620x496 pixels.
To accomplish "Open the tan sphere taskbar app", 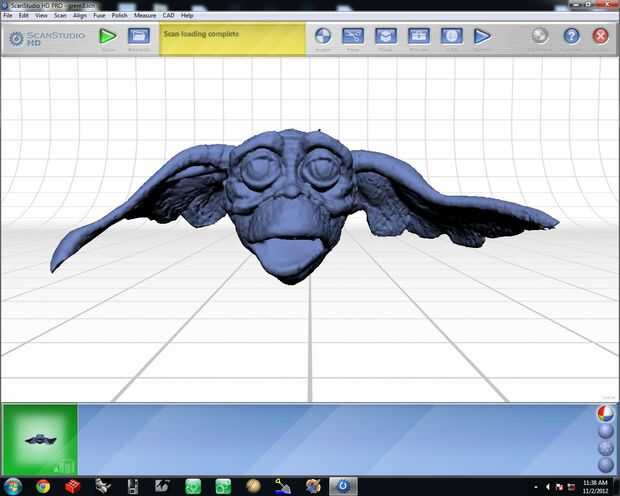I will point(253,486).
